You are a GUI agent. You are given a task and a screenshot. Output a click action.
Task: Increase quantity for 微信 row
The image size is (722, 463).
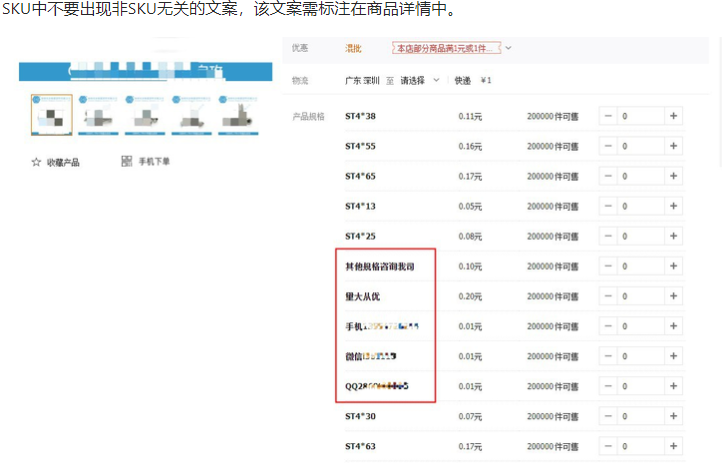[x=673, y=356]
